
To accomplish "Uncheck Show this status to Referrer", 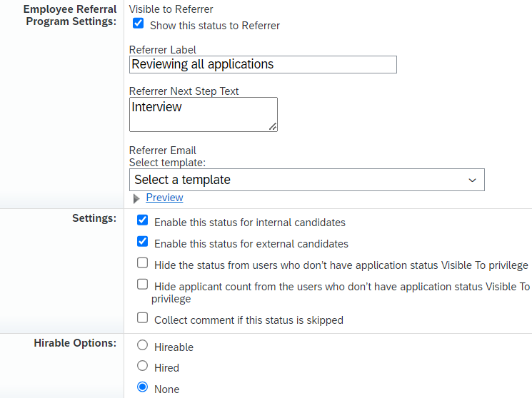I will [x=139, y=24].
